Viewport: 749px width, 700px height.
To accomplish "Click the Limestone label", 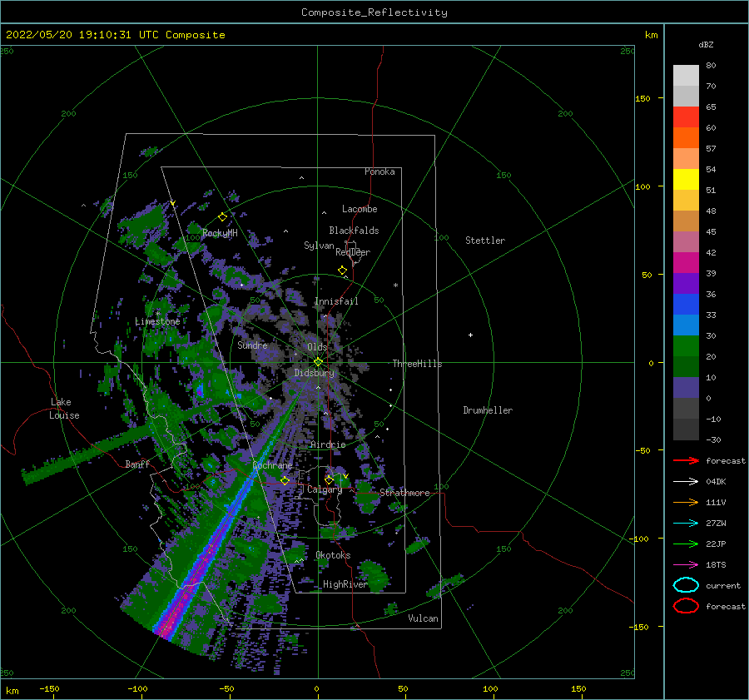I will tap(157, 321).
